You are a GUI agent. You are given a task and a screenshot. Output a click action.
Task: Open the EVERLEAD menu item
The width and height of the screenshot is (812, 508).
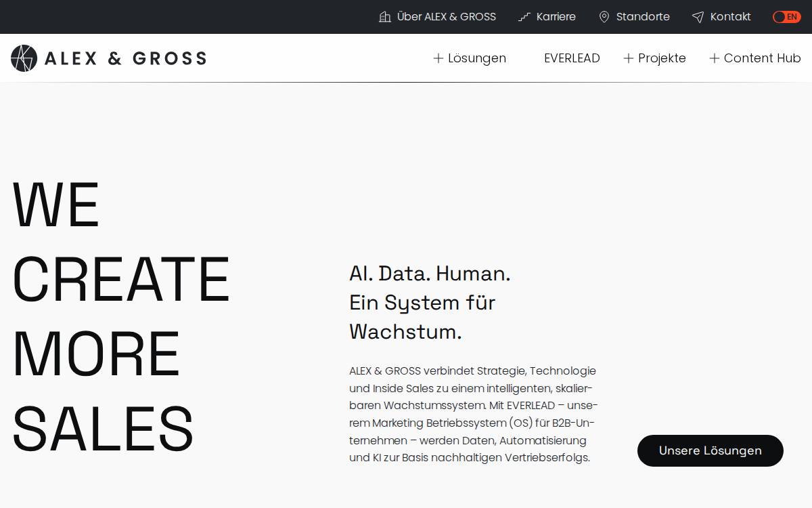point(572,58)
